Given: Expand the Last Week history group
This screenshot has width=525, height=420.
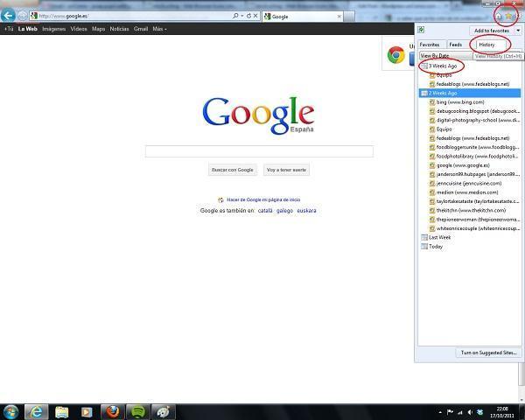Looking at the screenshot, I should (x=436, y=237).
